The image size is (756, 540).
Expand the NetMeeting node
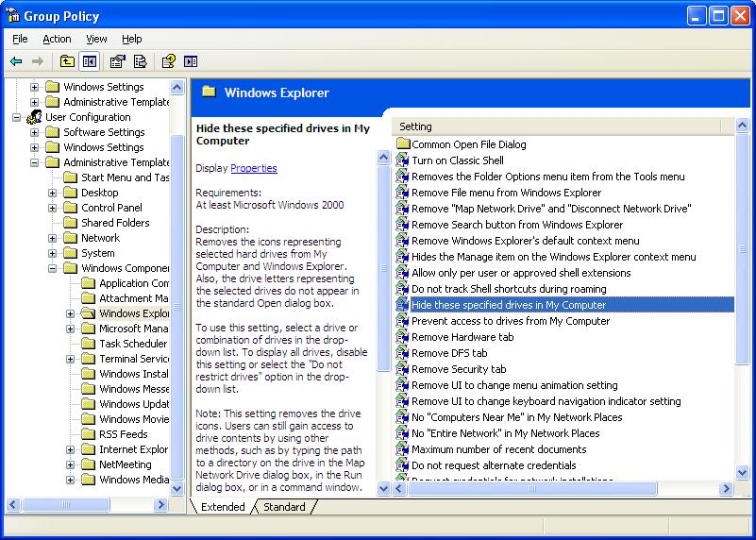coord(70,464)
